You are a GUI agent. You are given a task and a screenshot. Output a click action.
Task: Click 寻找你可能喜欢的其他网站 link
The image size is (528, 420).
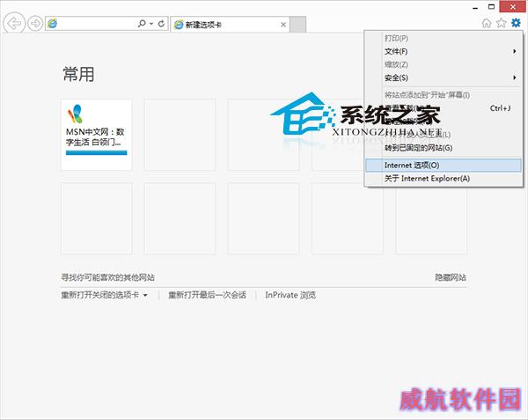click(x=107, y=277)
